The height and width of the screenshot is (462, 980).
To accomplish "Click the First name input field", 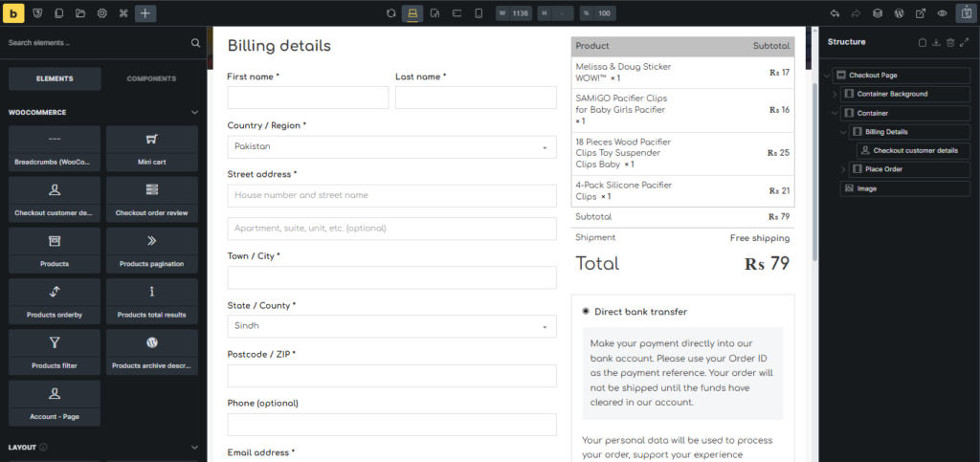I will coord(308,98).
